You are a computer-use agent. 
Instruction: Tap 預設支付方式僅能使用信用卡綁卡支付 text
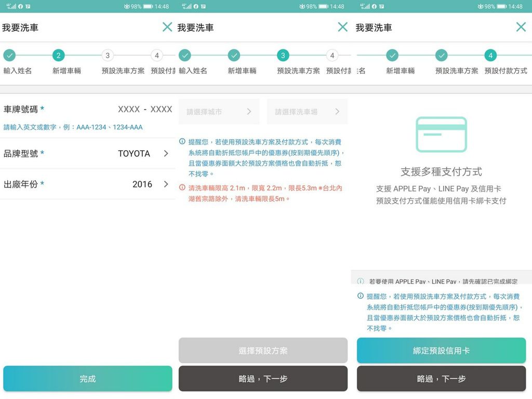pyautogui.click(x=441, y=201)
